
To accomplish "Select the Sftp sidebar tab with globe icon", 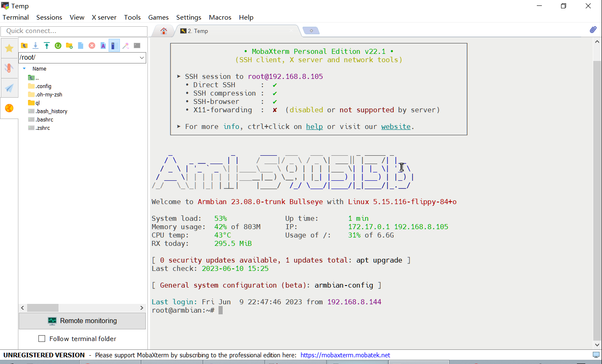I will tap(9, 108).
